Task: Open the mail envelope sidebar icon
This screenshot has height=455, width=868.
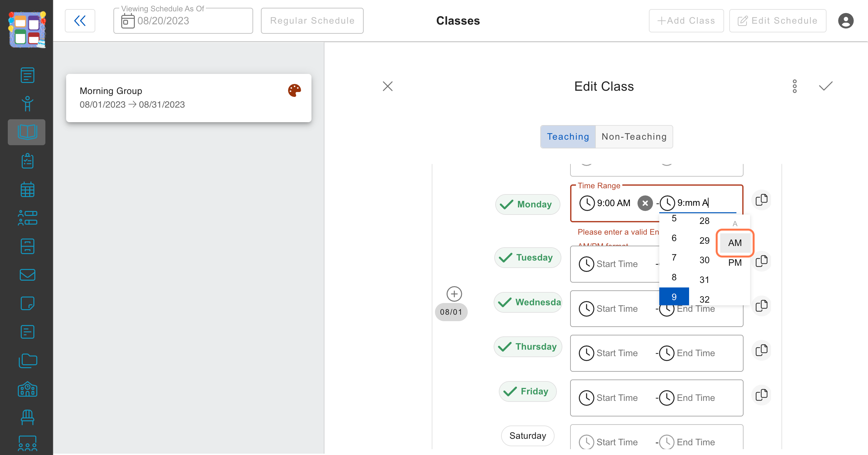Action: point(27,275)
